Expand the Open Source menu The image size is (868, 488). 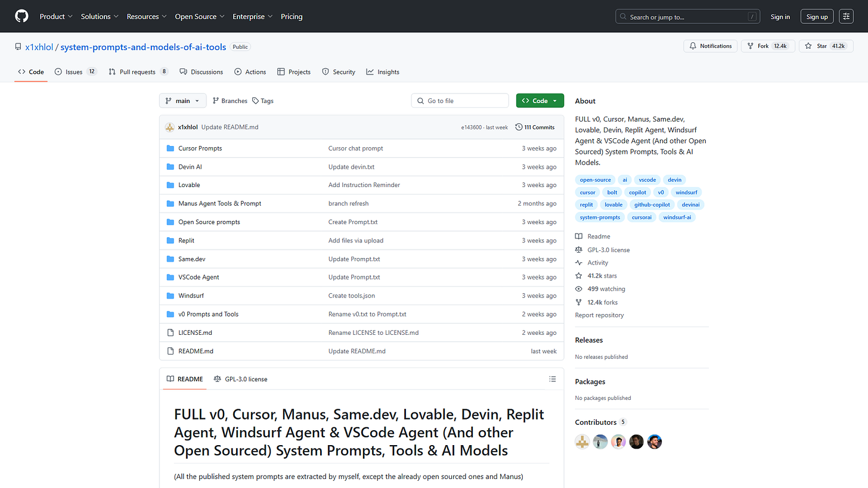200,17
